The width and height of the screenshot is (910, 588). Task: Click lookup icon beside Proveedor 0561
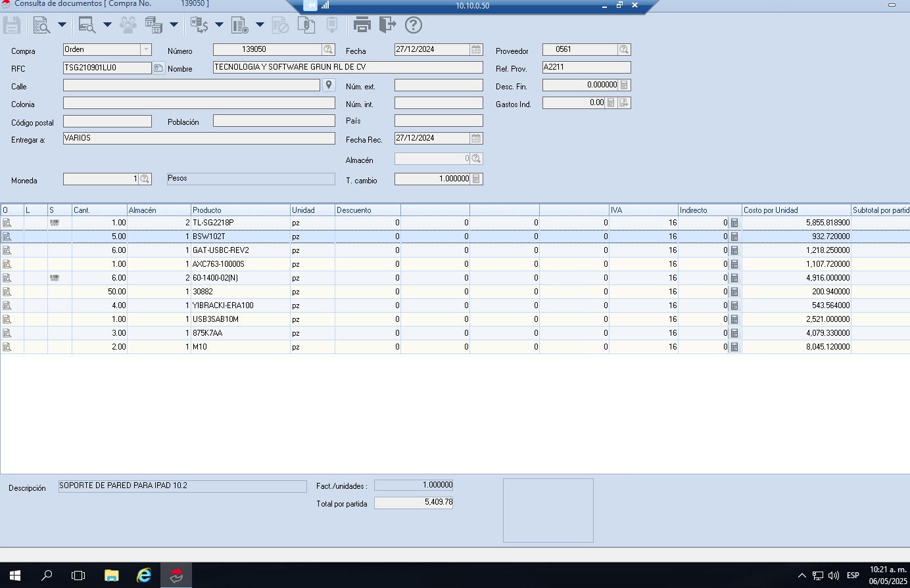click(624, 50)
